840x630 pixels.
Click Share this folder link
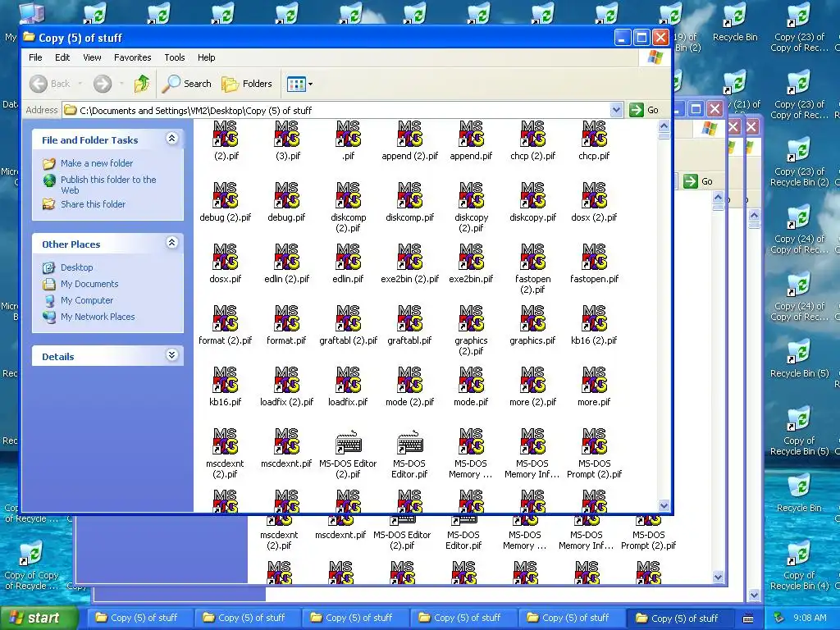[93, 204]
